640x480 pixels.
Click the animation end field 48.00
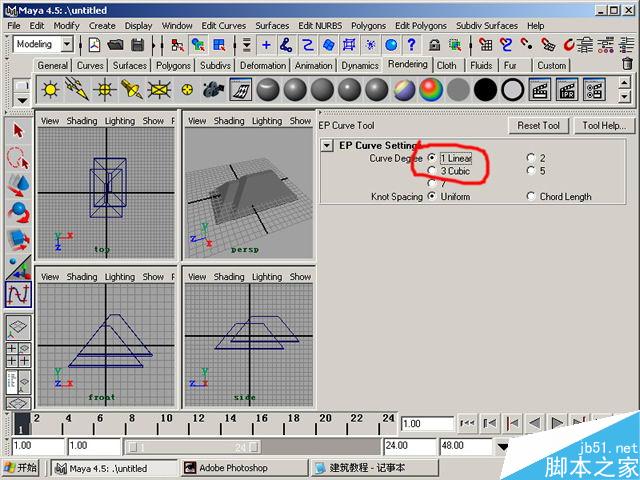pos(465,445)
